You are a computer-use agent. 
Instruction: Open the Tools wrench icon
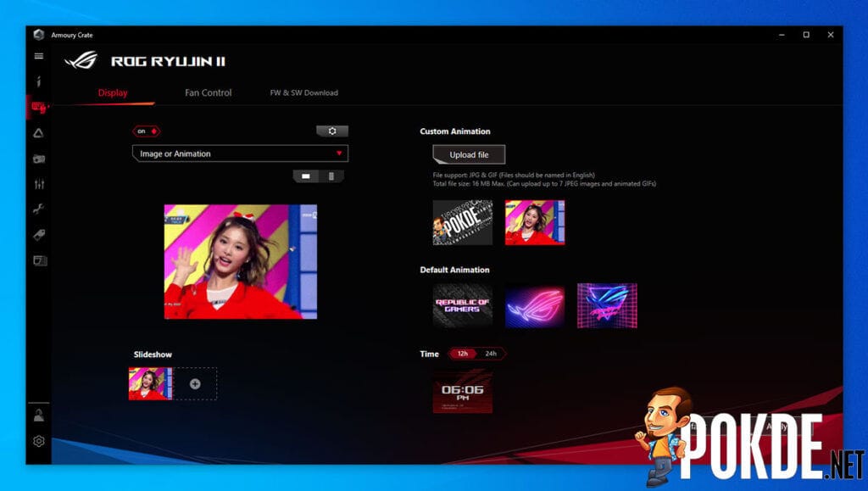point(39,209)
